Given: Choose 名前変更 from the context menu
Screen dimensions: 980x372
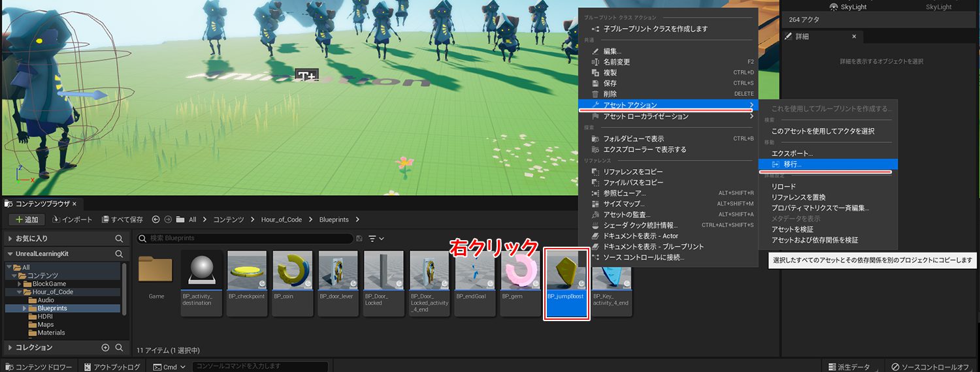Looking at the screenshot, I should (616, 62).
